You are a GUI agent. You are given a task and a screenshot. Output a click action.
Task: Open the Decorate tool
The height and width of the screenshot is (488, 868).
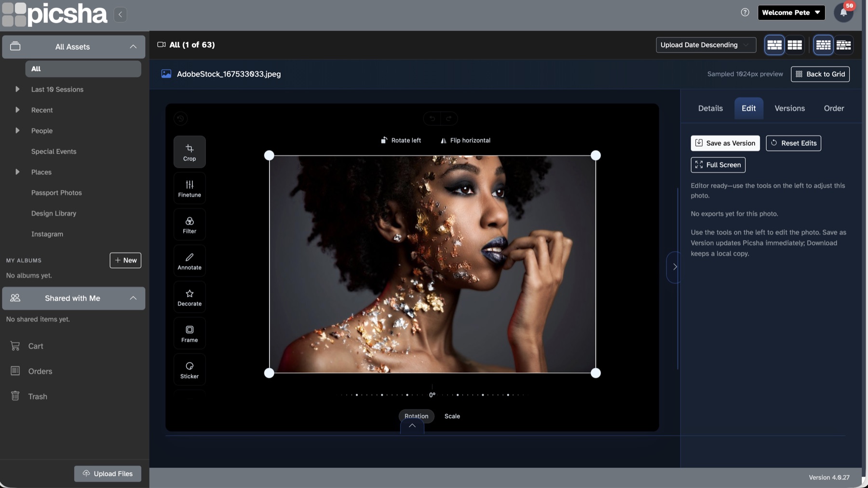tap(190, 297)
